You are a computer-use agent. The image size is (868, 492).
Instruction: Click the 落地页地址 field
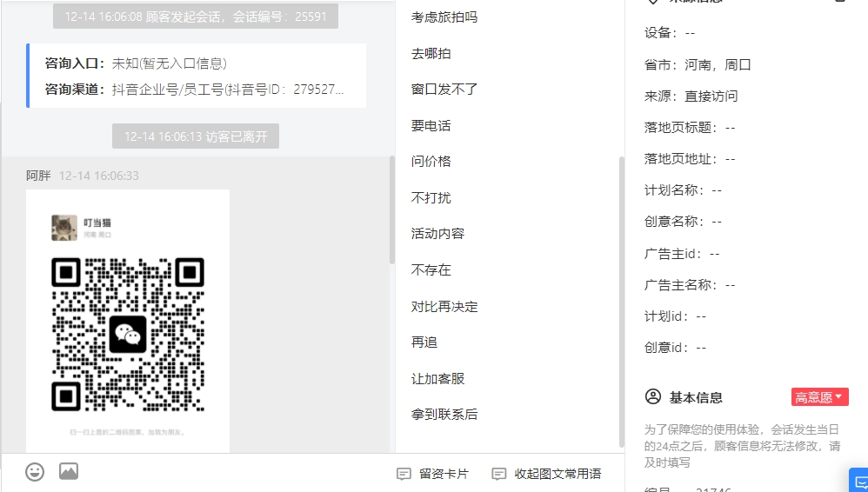690,159
